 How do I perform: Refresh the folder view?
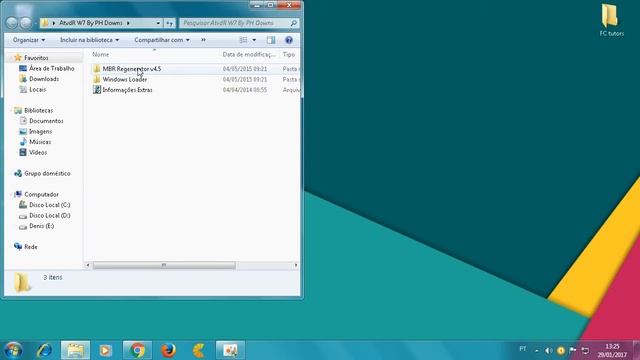tap(169, 23)
